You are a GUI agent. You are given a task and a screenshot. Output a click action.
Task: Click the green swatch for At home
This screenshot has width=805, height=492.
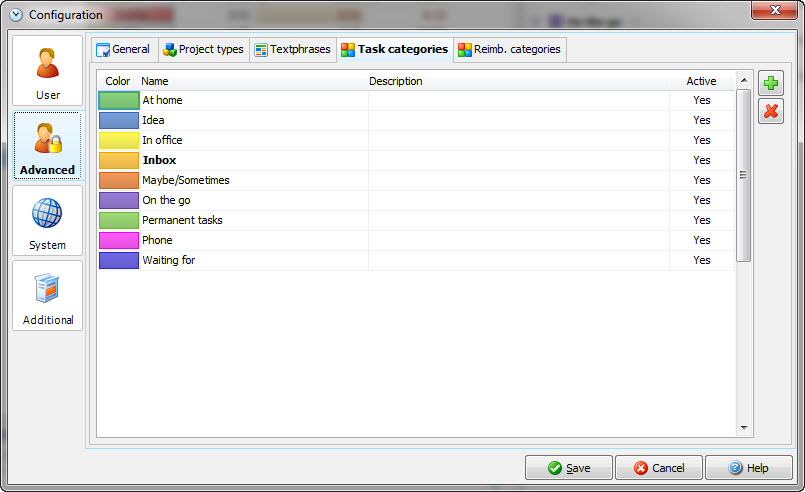pyautogui.click(x=119, y=100)
